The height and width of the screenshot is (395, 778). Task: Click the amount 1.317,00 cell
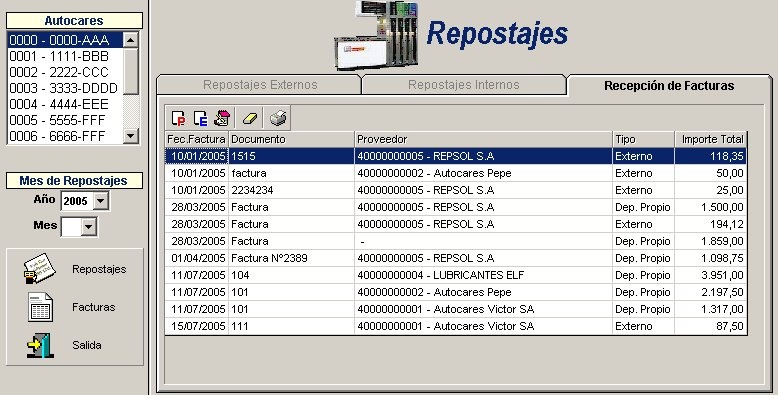[711, 309]
